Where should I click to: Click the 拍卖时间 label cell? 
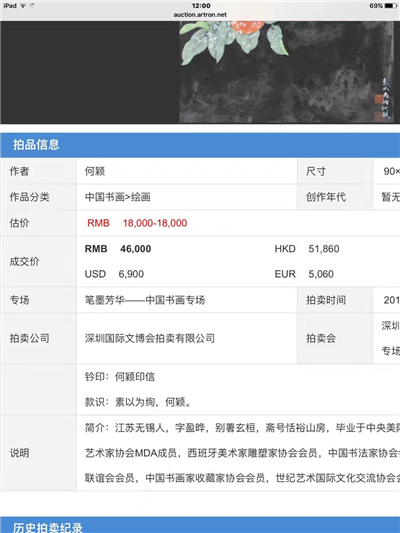pos(335,300)
